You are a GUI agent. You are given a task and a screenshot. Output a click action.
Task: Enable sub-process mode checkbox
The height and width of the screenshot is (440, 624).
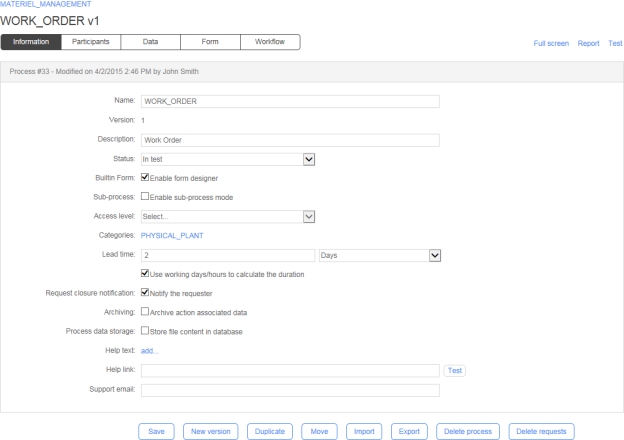(146, 196)
